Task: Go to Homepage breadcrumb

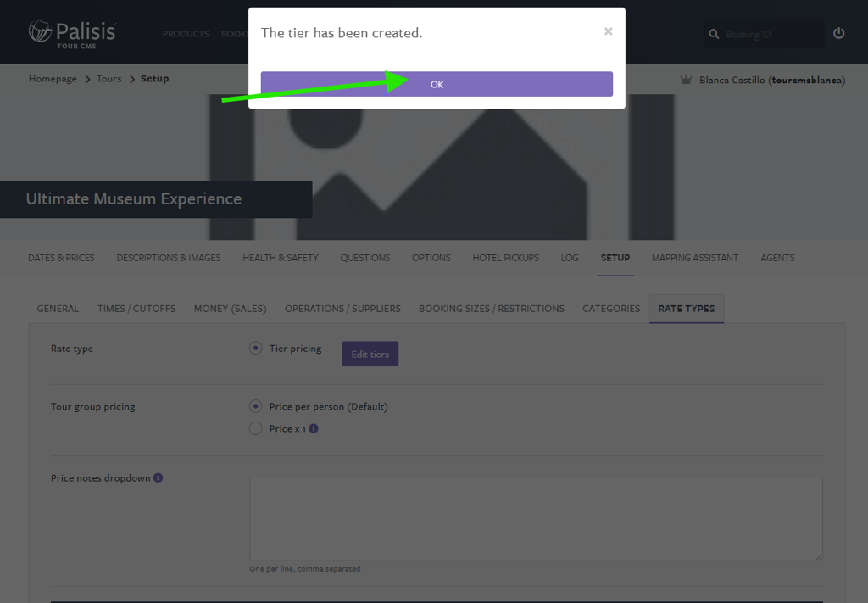Action: pos(53,79)
